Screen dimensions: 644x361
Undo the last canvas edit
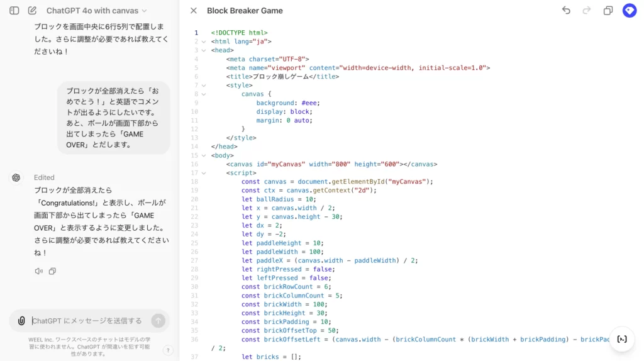point(566,11)
